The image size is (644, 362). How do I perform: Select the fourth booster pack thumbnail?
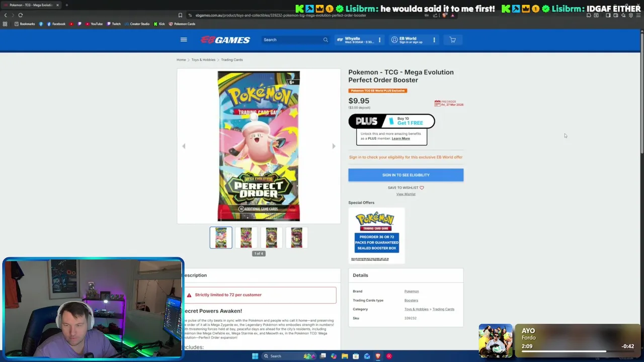[x=296, y=238]
